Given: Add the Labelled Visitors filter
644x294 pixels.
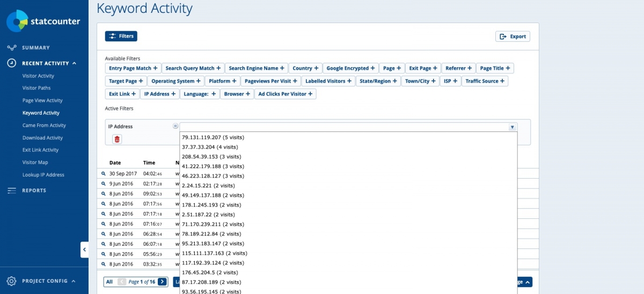Looking at the screenshot, I should 328,81.
